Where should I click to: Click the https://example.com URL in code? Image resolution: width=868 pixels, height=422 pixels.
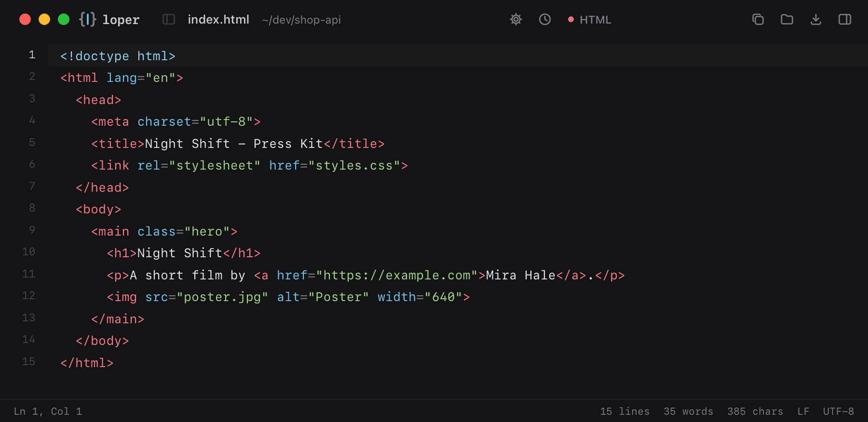(x=397, y=275)
